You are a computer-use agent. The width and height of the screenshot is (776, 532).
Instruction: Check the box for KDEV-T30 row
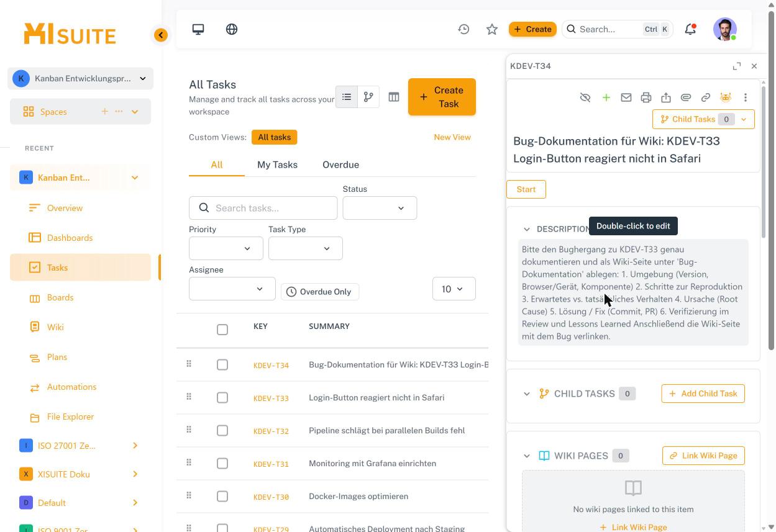(x=222, y=497)
